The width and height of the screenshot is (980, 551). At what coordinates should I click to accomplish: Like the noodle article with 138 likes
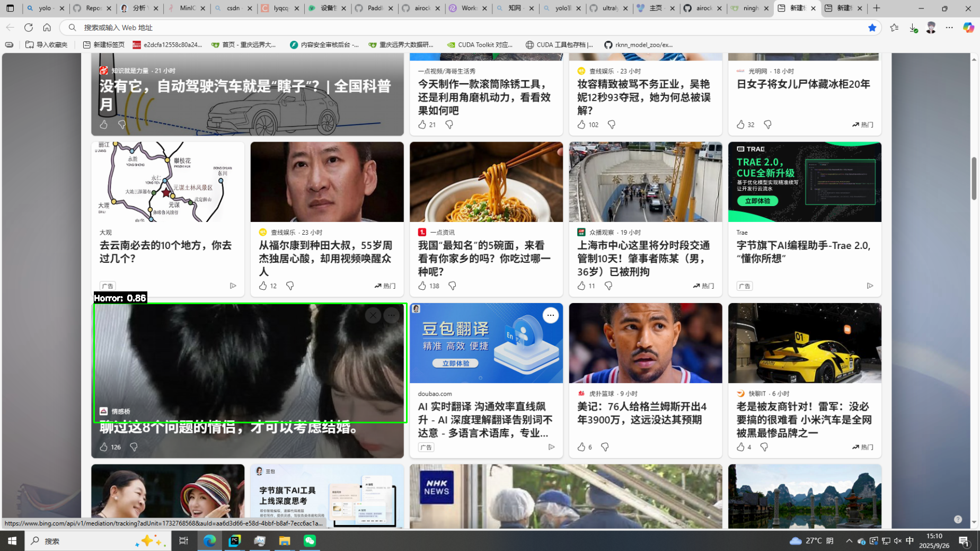[x=422, y=286]
